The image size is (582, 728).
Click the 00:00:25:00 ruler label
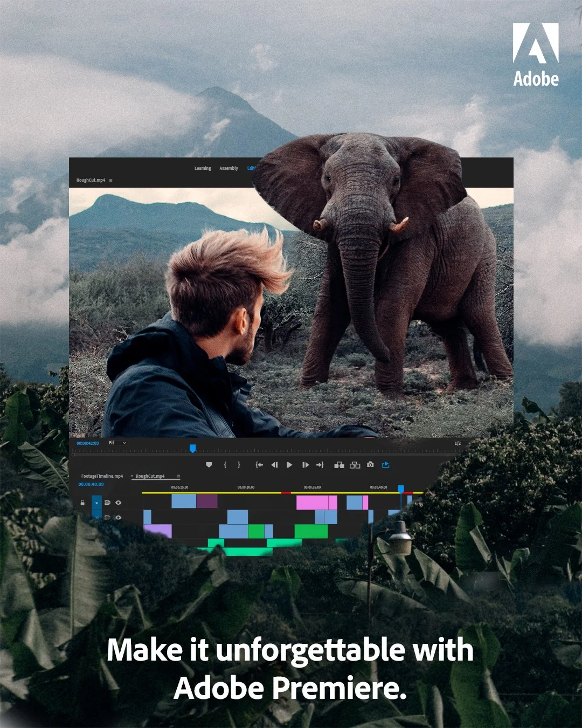point(179,487)
